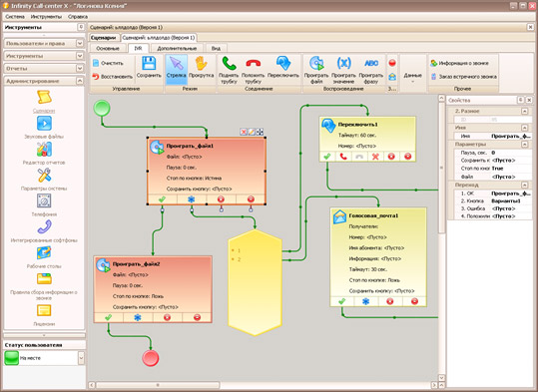Expand the Инструменты sidebar section
The height and width of the screenshot is (392, 538).
click(44, 56)
